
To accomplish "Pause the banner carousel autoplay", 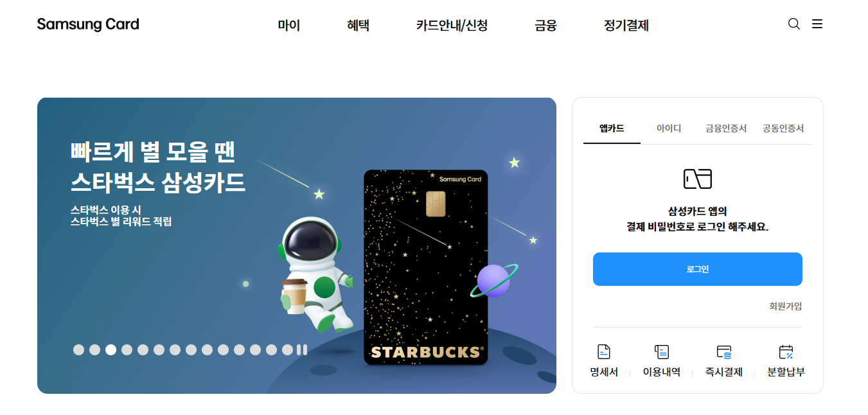I will [x=302, y=349].
